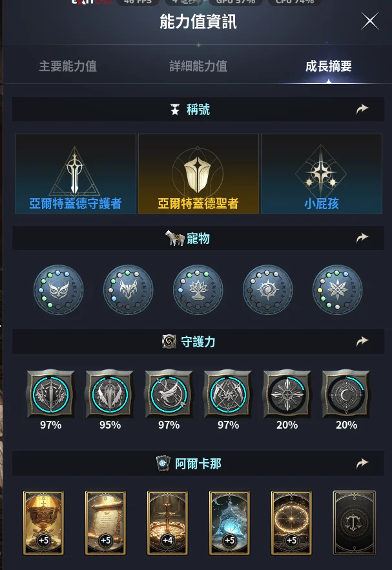Screen dimensions: 392x570
Task: Click the swirl sun pet medallion
Action: [268, 289]
